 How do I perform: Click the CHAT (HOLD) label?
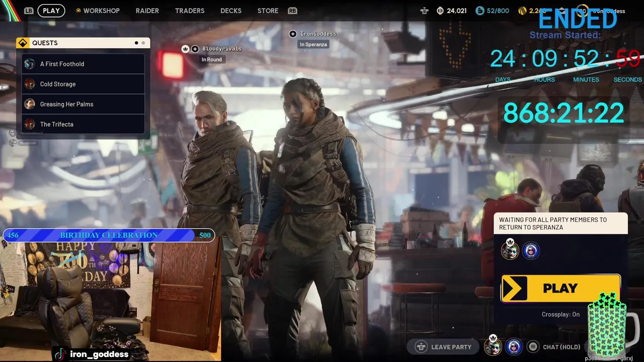[x=561, y=347]
